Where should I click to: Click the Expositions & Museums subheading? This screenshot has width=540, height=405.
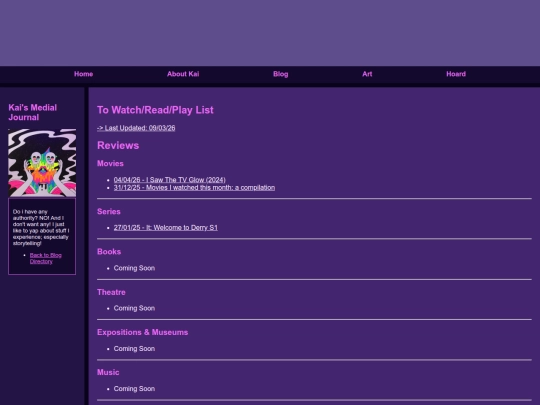(143, 332)
